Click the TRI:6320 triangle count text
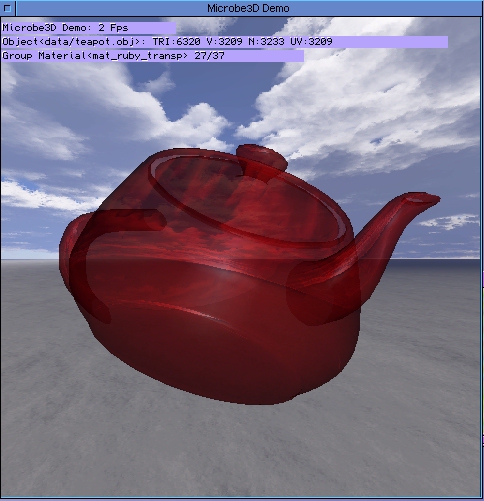This screenshot has width=484, height=501. pyautogui.click(x=176, y=42)
